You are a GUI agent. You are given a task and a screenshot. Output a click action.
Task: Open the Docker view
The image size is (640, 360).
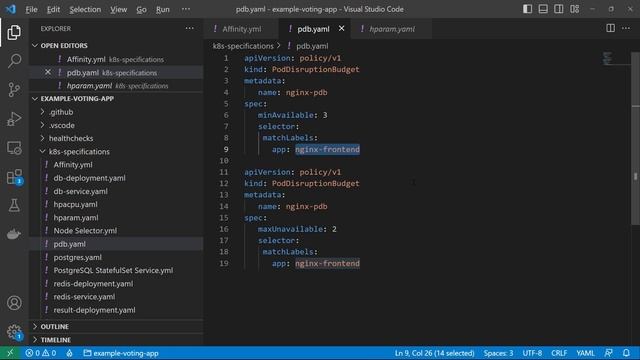point(14,234)
